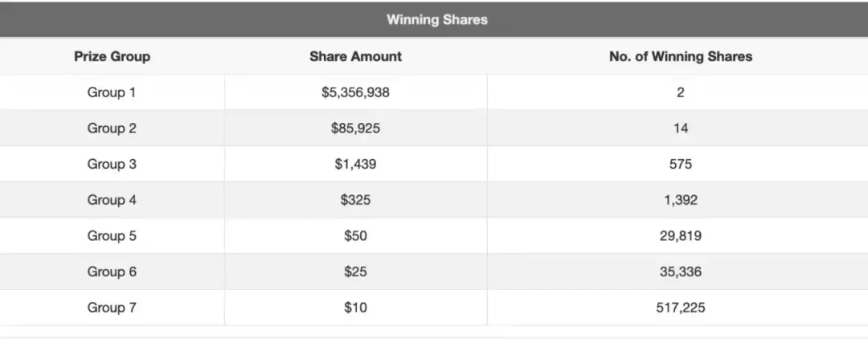Click the Group 1 row label
This screenshot has width=868, height=339.
pos(112,92)
